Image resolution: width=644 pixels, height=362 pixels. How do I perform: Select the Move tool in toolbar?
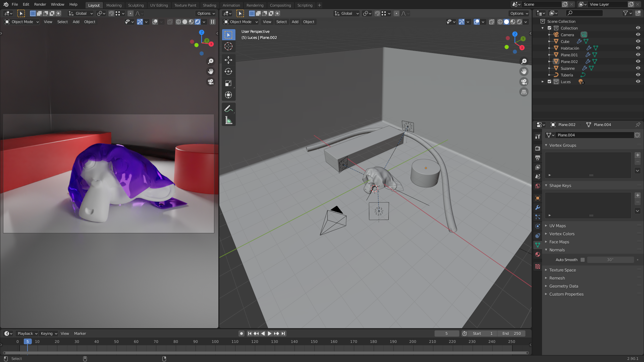(228, 60)
